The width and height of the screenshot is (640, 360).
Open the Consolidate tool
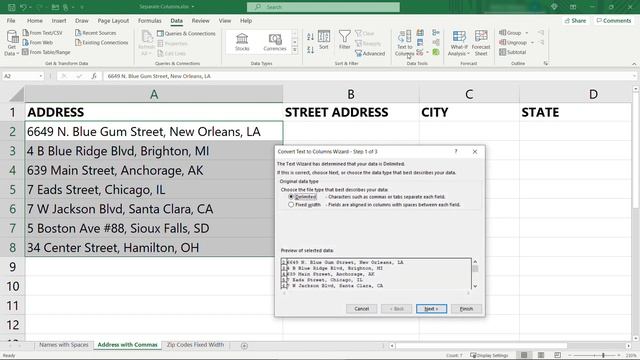point(436,33)
